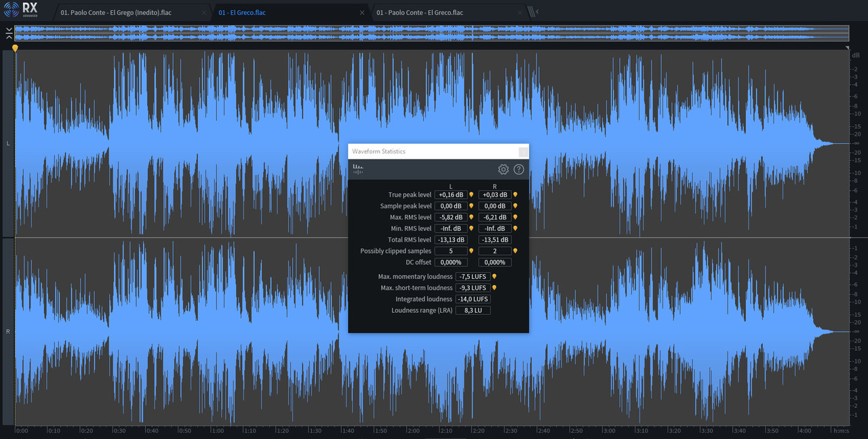Click the iZotope RX Advanced logo
The image size is (868, 439).
point(21,9)
